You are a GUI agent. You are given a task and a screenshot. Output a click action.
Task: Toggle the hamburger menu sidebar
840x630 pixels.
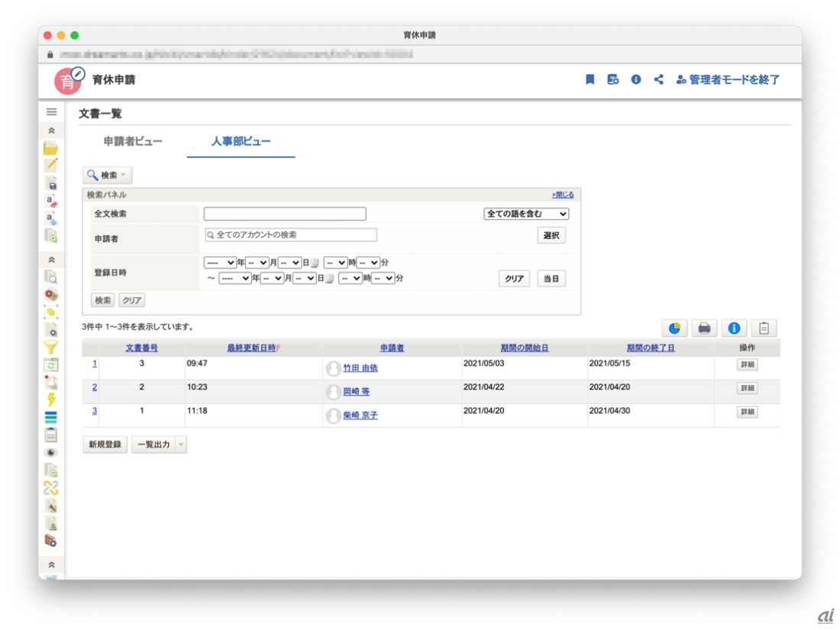point(51,112)
